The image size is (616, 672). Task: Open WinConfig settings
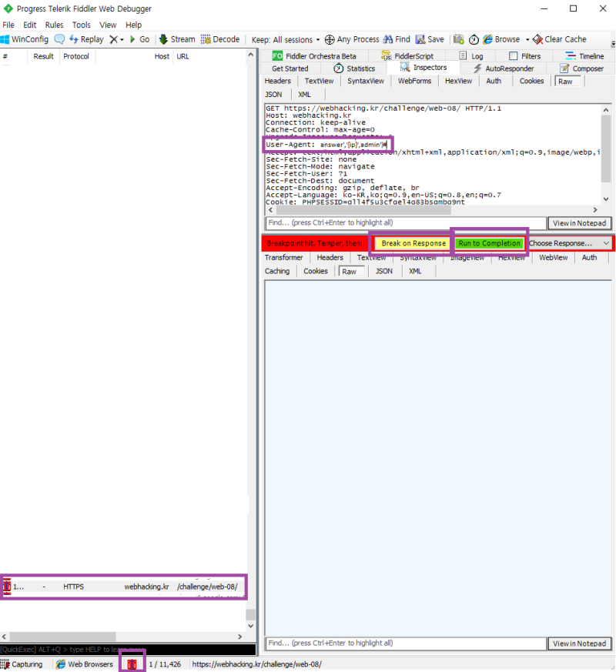coord(23,39)
